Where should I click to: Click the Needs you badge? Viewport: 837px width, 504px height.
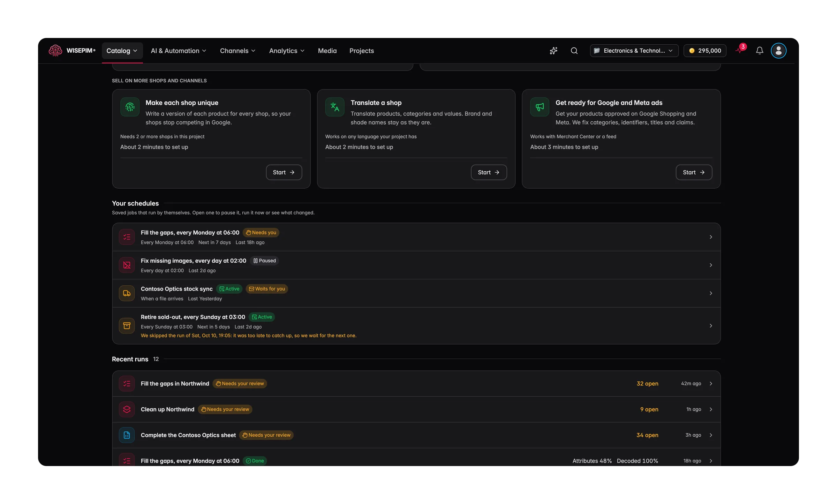point(261,233)
